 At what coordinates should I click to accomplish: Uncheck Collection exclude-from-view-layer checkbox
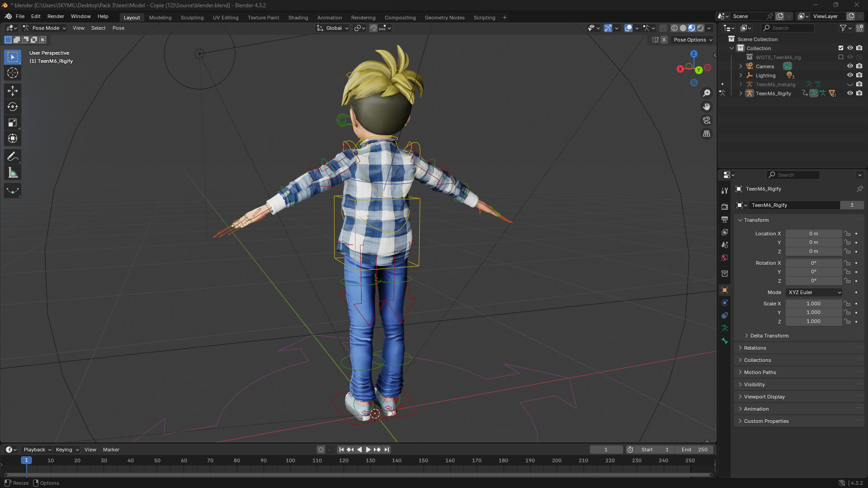point(841,48)
